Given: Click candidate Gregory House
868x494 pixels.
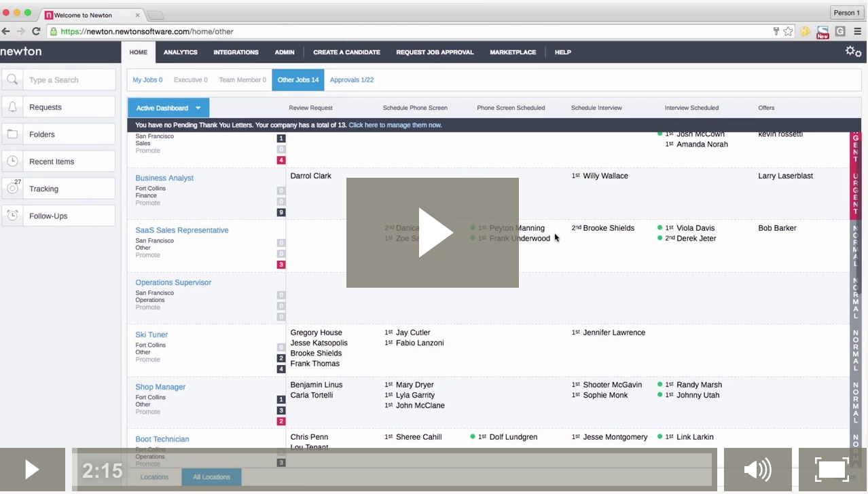Looking at the screenshot, I should pos(317,332).
